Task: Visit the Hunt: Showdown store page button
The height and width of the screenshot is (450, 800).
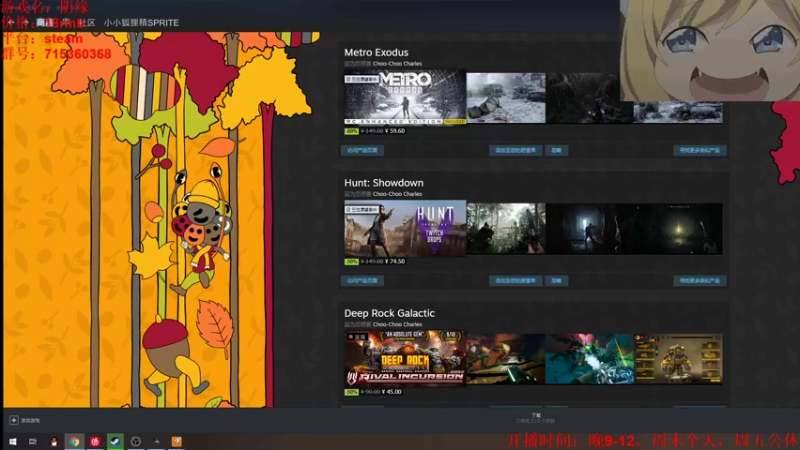Action: [x=362, y=280]
